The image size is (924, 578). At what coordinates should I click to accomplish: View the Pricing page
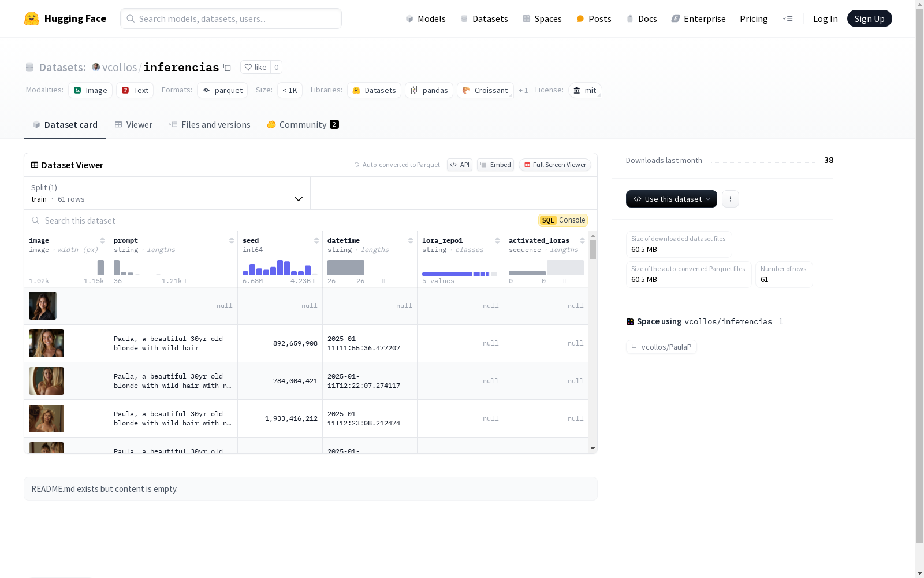(754, 18)
